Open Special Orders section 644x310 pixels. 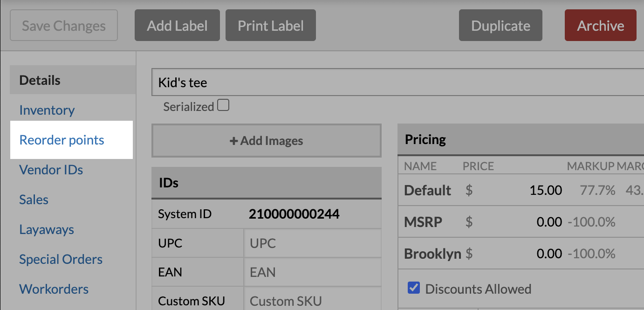(x=61, y=259)
